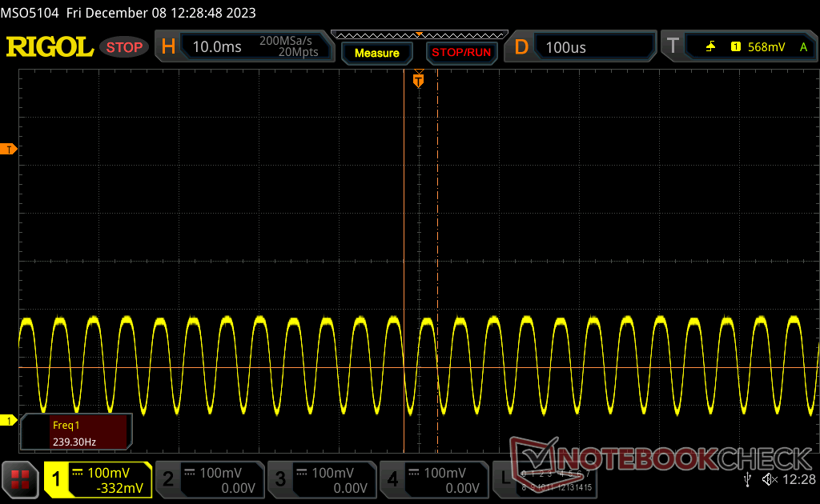Click the orange trigger level T marker
This screenshot has width=820, height=504.
pos(8,150)
